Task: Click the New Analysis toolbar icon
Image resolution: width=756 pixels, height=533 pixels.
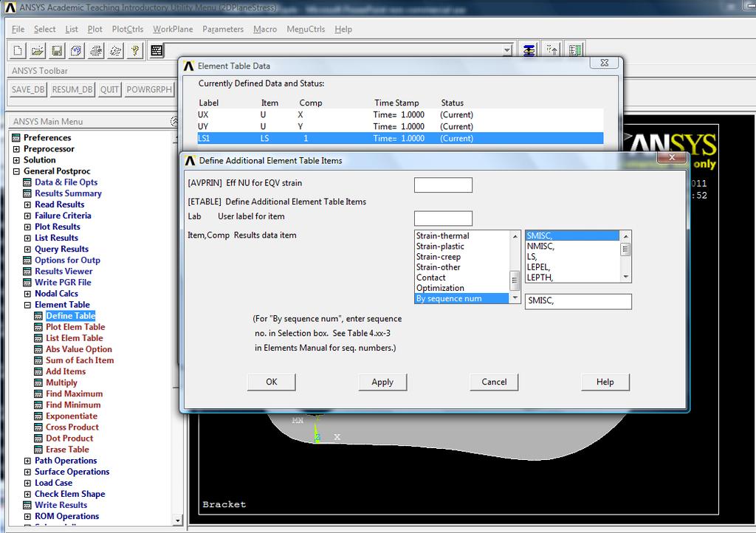Action: tap(18, 50)
